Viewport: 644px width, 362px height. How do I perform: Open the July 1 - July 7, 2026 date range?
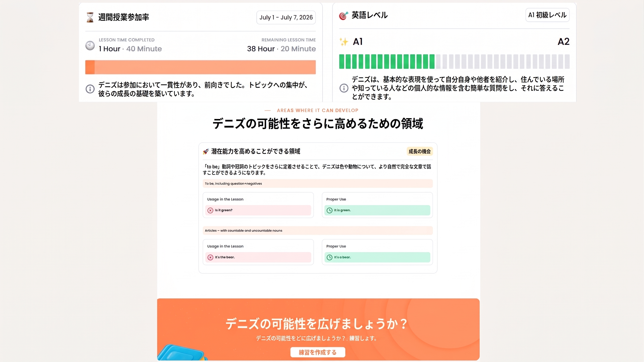(286, 17)
